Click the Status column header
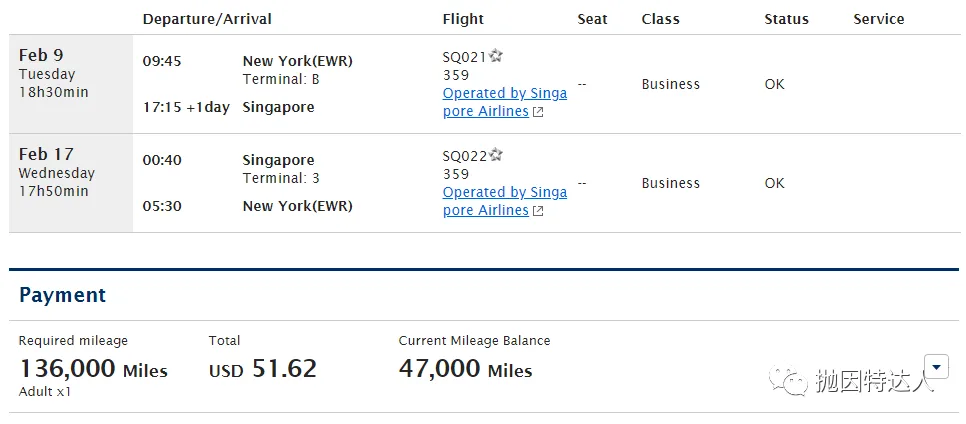This screenshot has width=966, height=424. [x=786, y=19]
